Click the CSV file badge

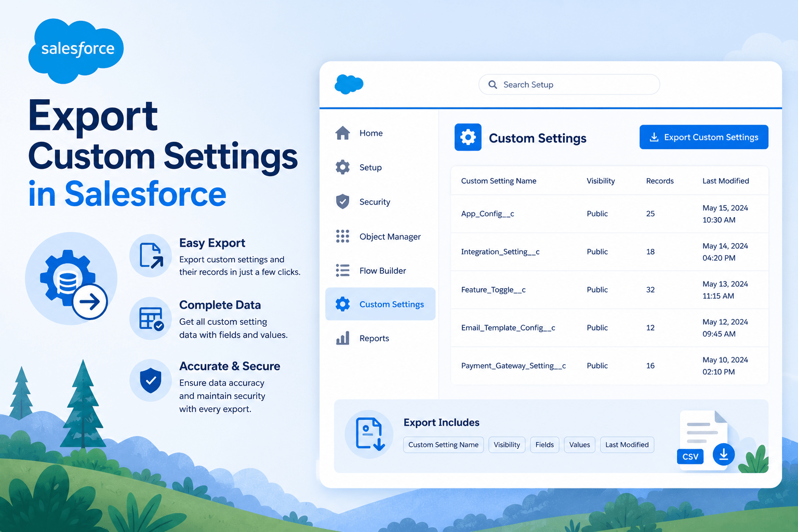click(690, 457)
